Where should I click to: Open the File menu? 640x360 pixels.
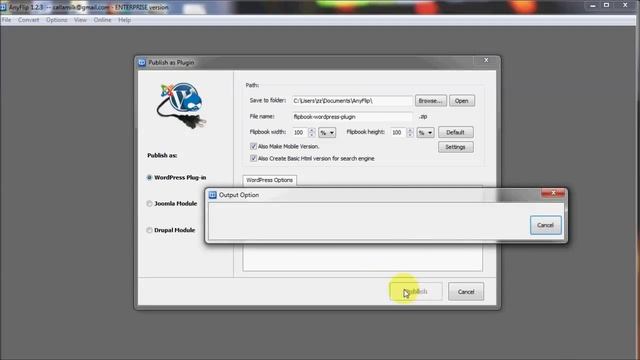click(x=7, y=20)
